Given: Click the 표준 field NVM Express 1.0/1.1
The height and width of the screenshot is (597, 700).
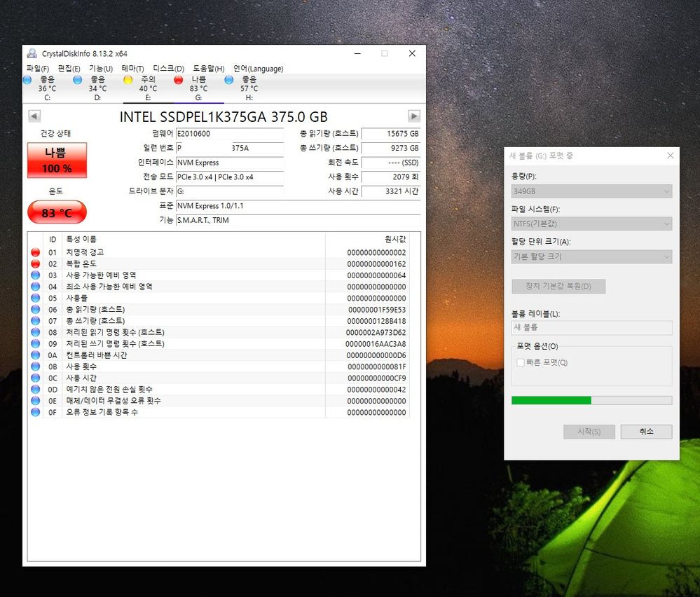Looking at the screenshot, I should click(x=298, y=206).
